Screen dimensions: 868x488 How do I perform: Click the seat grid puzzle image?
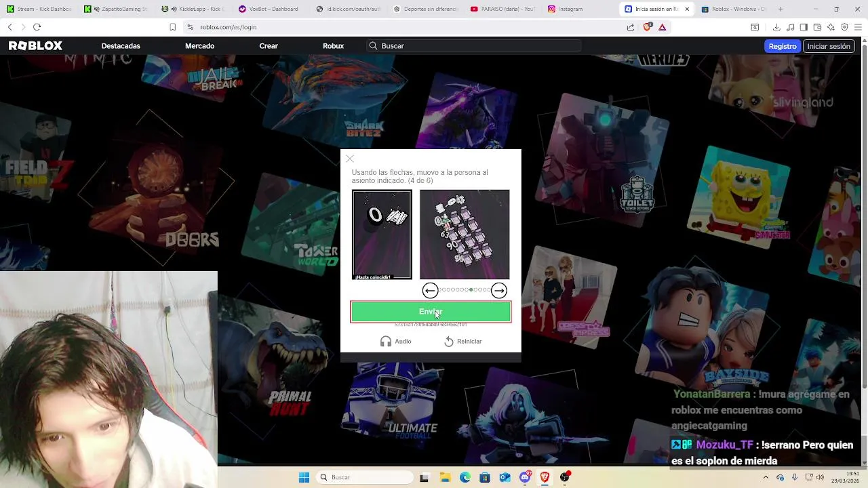click(x=465, y=235)
